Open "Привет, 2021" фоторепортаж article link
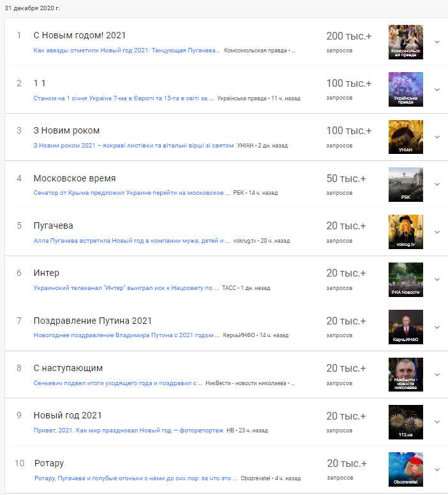Image resolution: width=448 pixels, height=495 pixels. 128,430
